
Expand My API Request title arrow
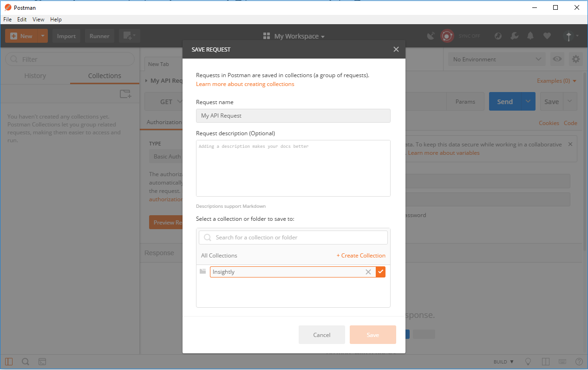(146, 81)
